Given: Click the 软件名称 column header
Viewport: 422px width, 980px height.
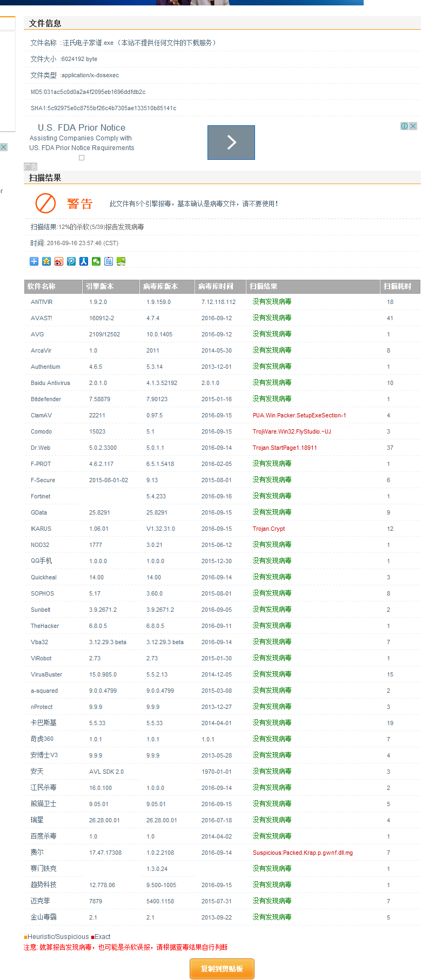Looking at the screenshot, I should click(42, 286).
